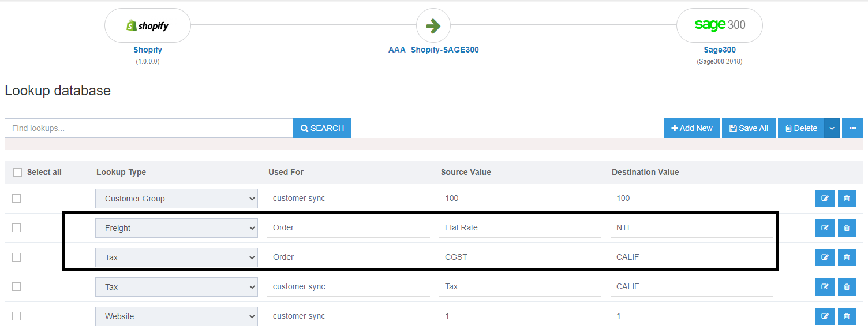The image size is (868, 336).
Task: Check the Freight row checkbox
Action: pos(17,227)
